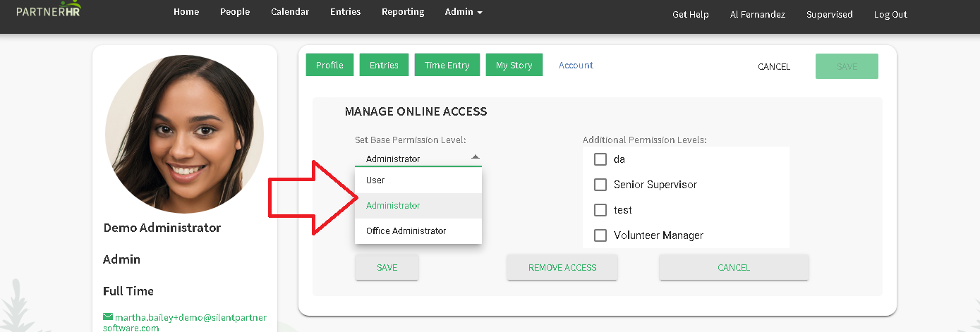Open Get Help link
Screen dimensions: 980x332
click(x=691, y=14)
